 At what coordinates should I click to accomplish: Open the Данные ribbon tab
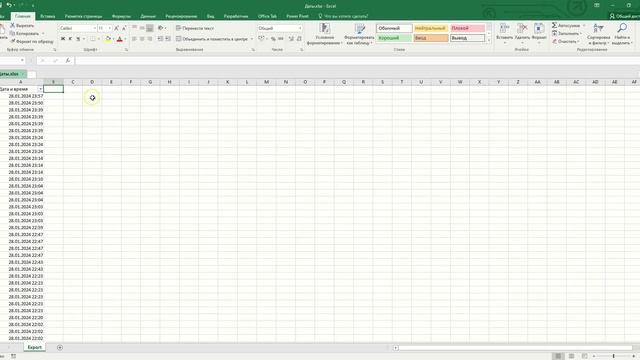click(x=148, y=16)
